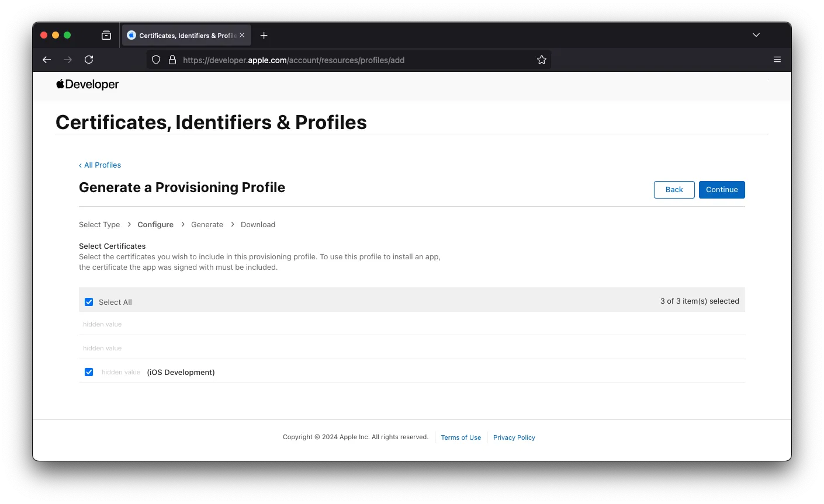Click the padlock site security icon
The image size is (824, 504).
172,60
